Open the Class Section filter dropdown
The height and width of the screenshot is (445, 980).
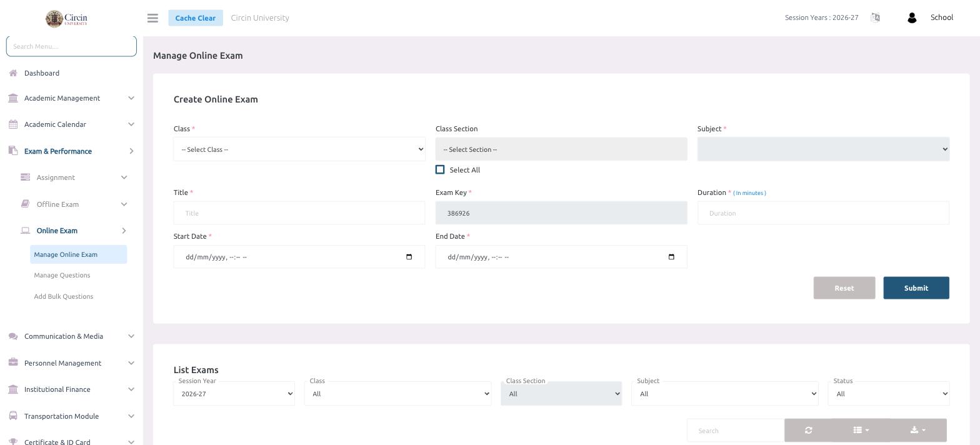tap(561, 394)
